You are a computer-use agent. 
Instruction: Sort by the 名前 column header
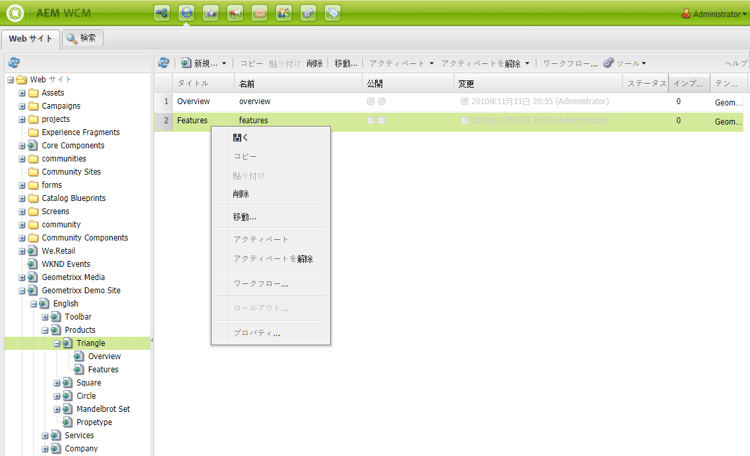click(298, 83)
